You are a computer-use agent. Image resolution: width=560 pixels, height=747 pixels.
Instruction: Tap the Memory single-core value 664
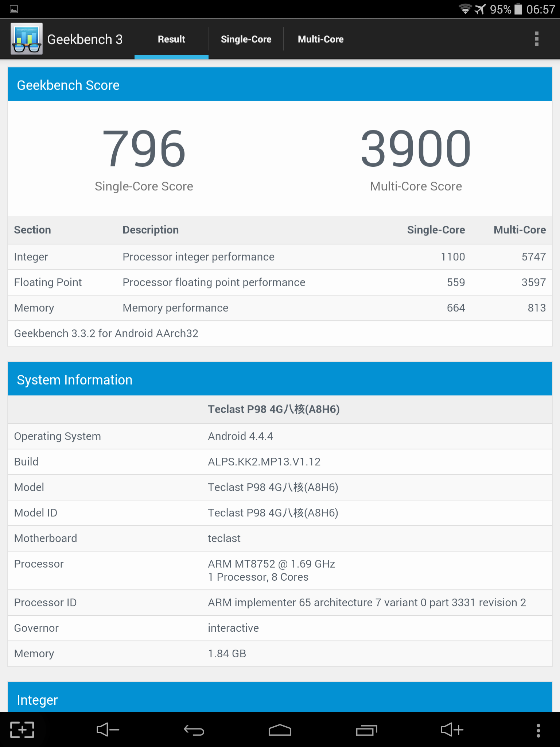pyautogui.click(x=456, y=308)
